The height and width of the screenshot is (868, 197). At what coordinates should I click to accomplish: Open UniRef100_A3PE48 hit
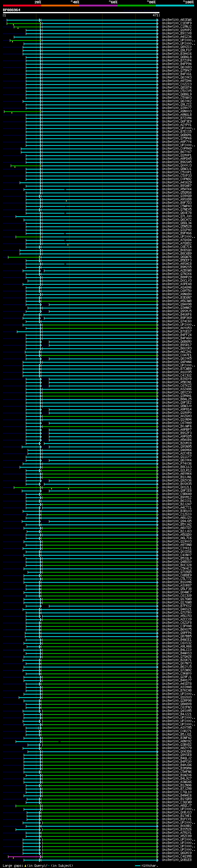click(x=177, y=284)
